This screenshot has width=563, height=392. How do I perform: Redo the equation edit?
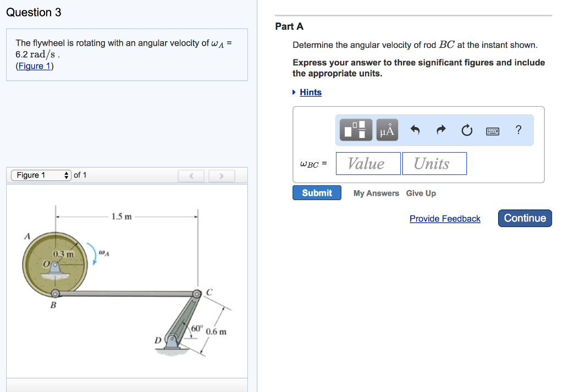point(440,130)
